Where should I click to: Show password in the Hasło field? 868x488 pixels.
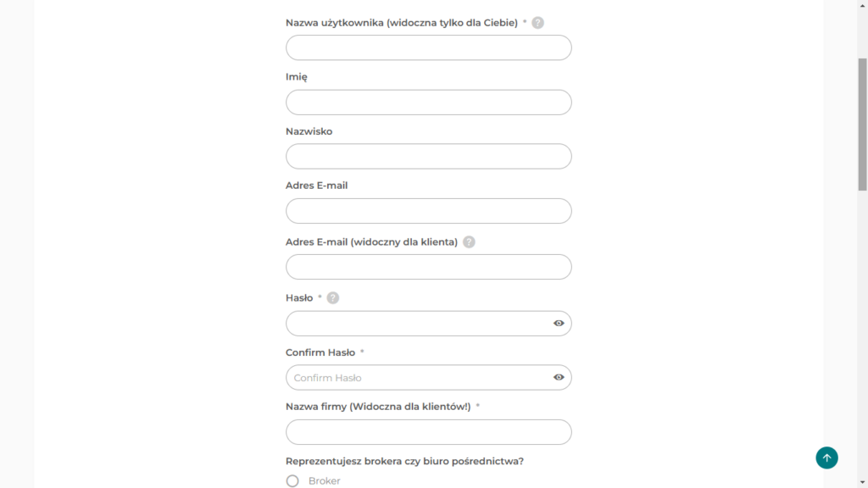click(559, 323)
